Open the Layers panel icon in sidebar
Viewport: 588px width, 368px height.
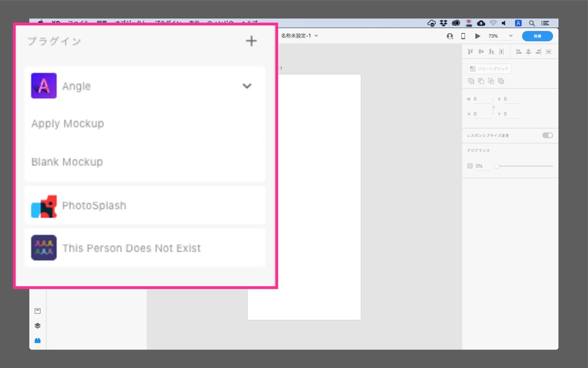37,325
